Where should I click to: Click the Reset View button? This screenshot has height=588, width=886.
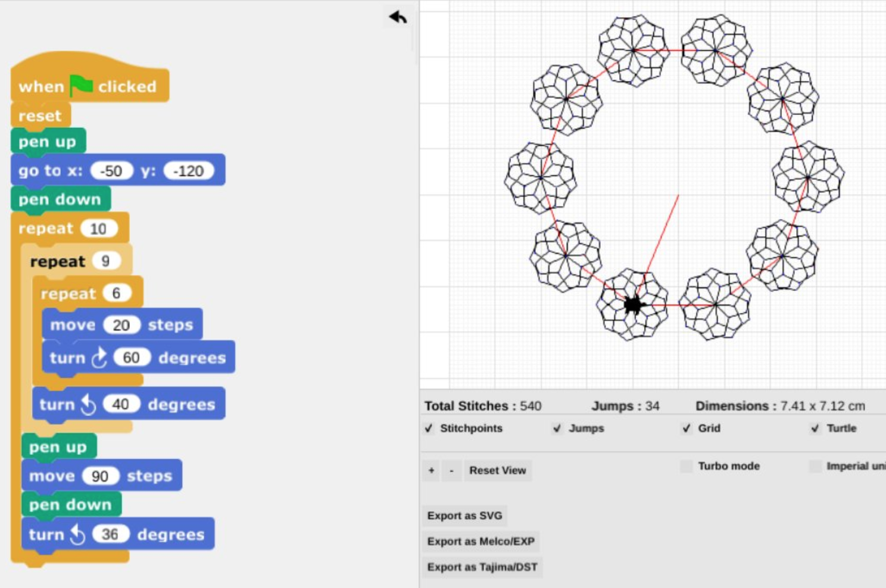pyautogui.click(x=498, y=470)
